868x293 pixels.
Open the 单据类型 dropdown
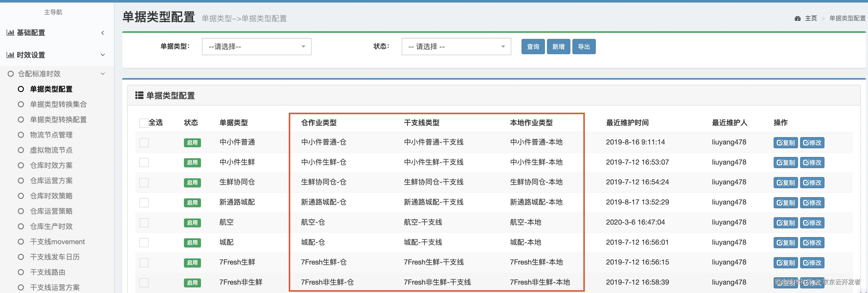pyautogui.click(x=256, y=47)
